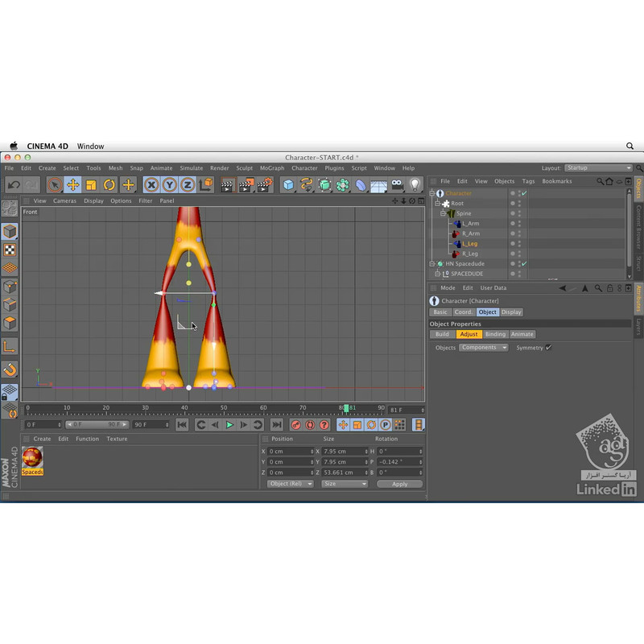The width and height of the screenshot is (644, 644).
Task: Toggle the X axis lock
Action: (151, 185)
